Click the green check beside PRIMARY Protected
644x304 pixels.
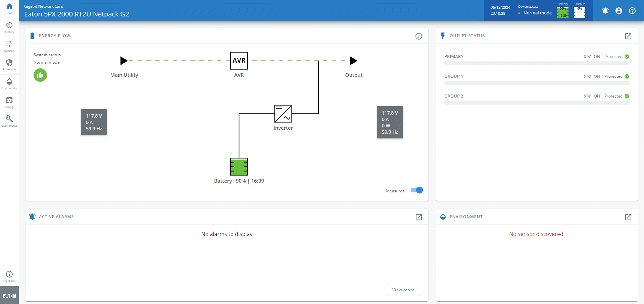[627, 57]
